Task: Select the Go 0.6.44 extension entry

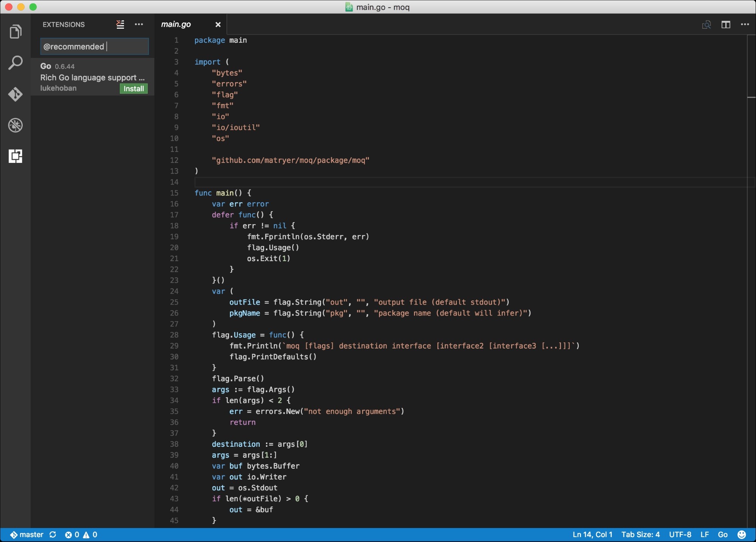Action: coord(93,77)
